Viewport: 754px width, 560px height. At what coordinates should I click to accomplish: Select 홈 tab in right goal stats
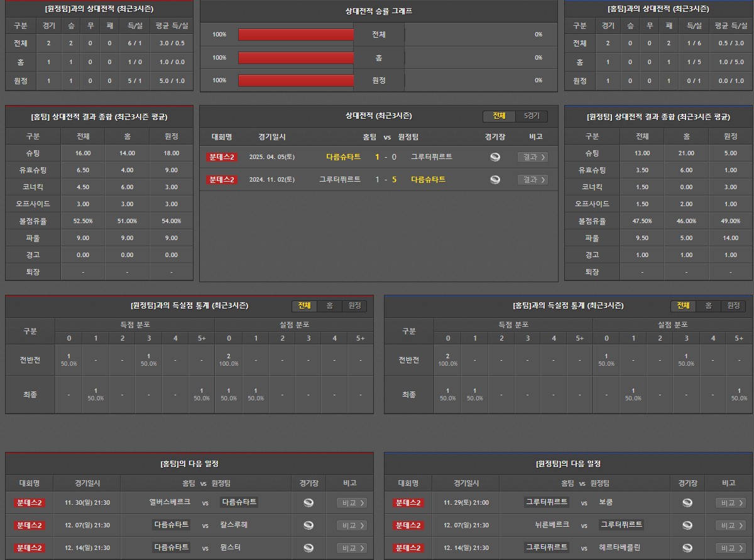click(x=708, y=305)
